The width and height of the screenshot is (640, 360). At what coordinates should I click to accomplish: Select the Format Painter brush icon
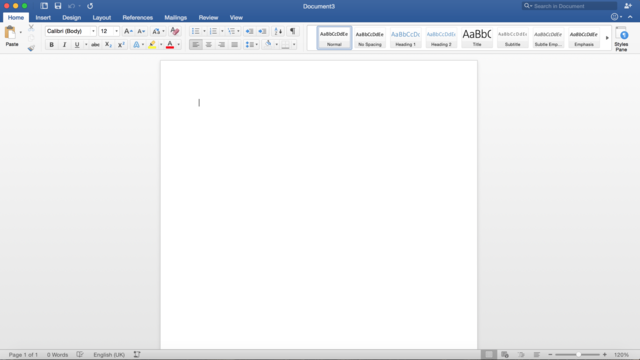[31, 48]
